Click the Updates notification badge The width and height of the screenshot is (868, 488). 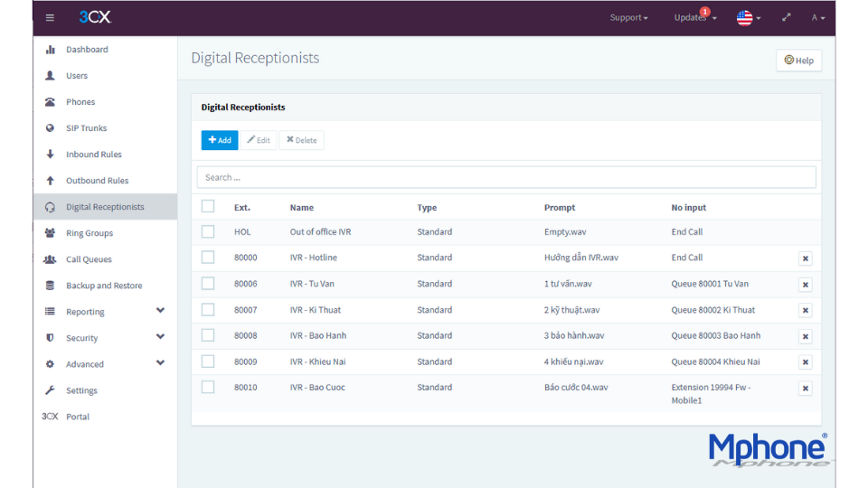704,12
